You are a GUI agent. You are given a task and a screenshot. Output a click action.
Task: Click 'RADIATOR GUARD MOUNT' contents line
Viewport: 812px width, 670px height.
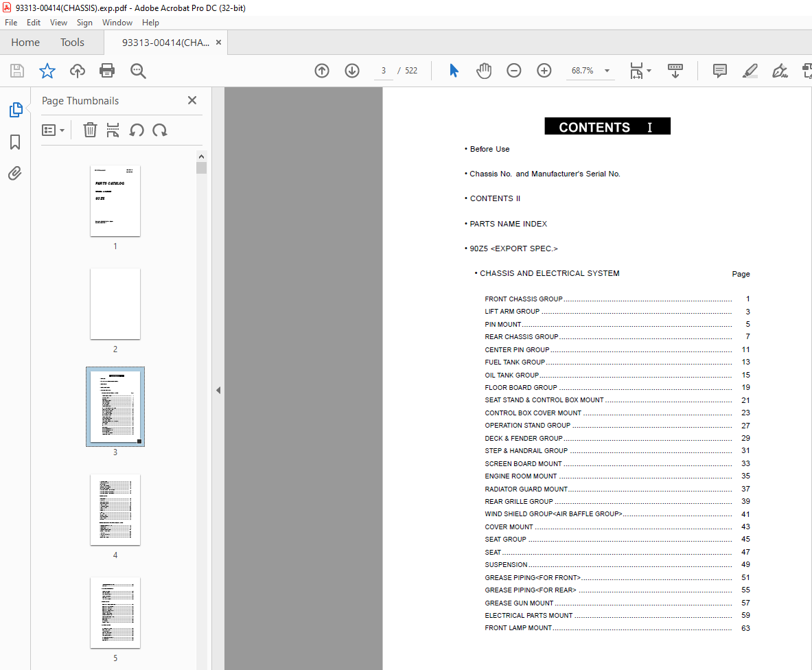pyautogui.click(x=617, y=489)
